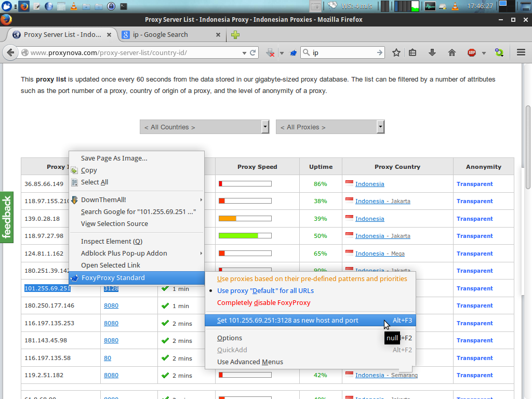Click port link 8080 for 180.250.177.146

pos(111,305)
